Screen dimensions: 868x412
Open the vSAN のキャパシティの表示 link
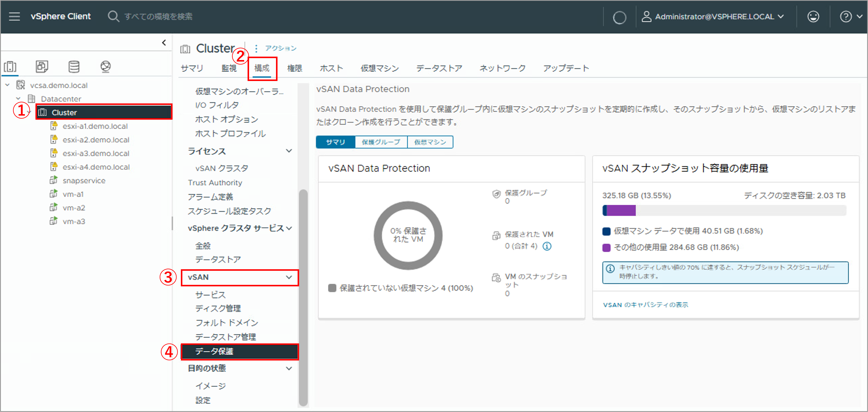point(645,305)
